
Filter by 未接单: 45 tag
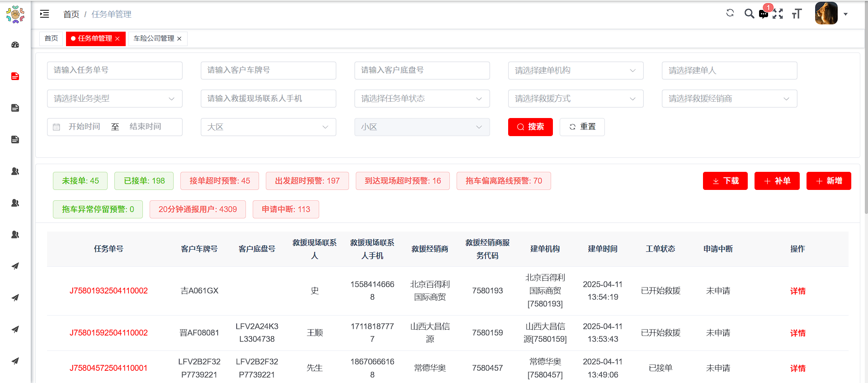click(x=80, y=181)
